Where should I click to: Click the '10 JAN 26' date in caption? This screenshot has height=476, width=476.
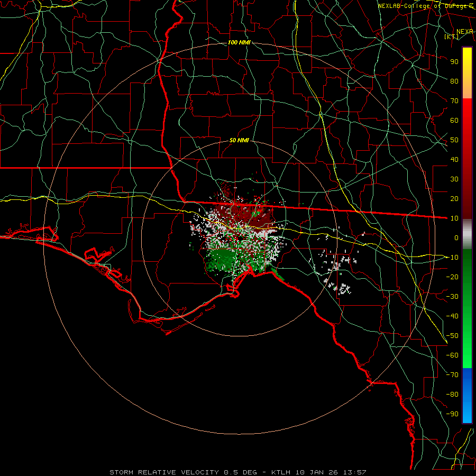coord(317,472)
